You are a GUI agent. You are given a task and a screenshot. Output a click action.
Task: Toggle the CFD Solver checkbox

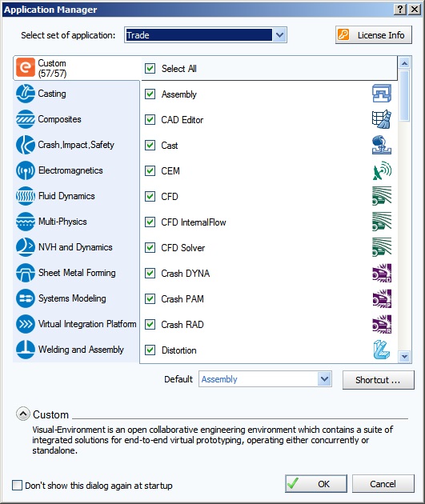(x=150, y=248)
